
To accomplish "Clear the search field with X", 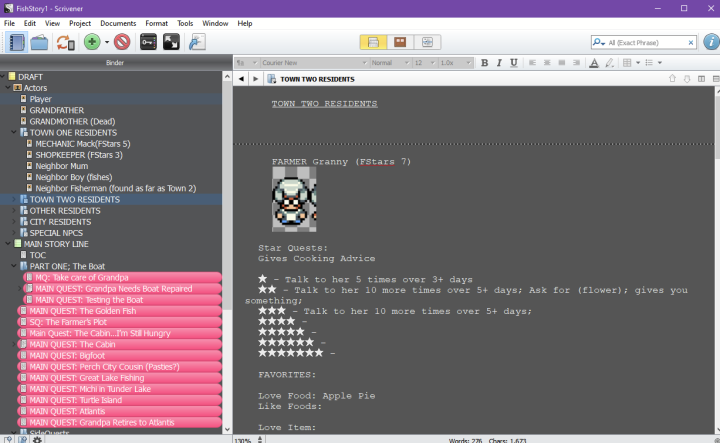I will point(691,43).
